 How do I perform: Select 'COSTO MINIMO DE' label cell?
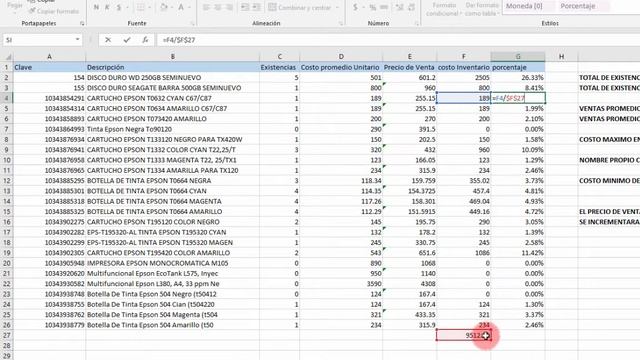(x=609, y=180)
